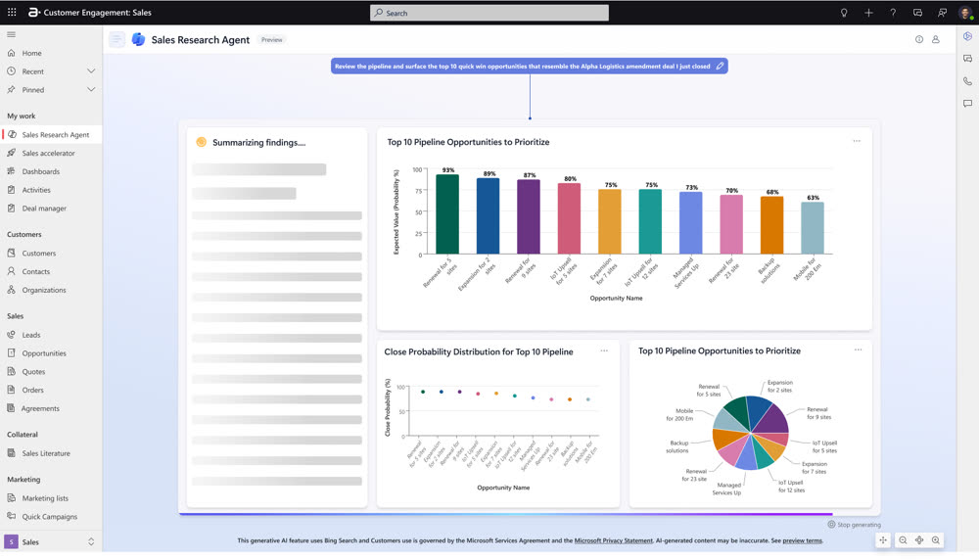Viewport: 979px width, 560px height.
Task: Click the Agreements icon
Action: click(x=11, y=407)
